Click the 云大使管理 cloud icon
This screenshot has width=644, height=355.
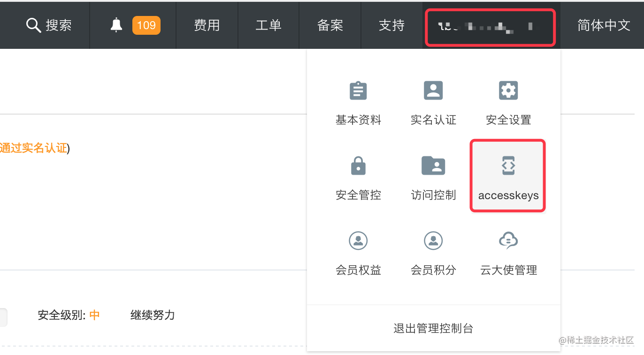pos(508,240)
